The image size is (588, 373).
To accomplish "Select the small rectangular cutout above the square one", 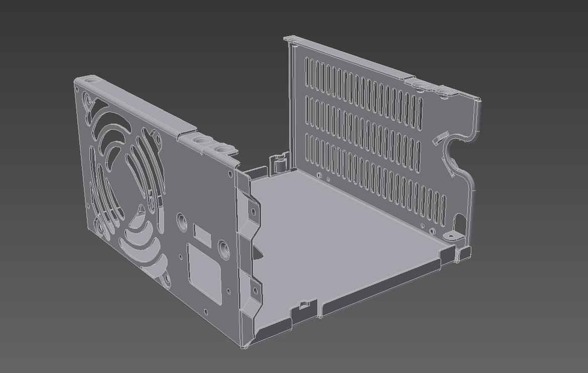I will 203,235.
